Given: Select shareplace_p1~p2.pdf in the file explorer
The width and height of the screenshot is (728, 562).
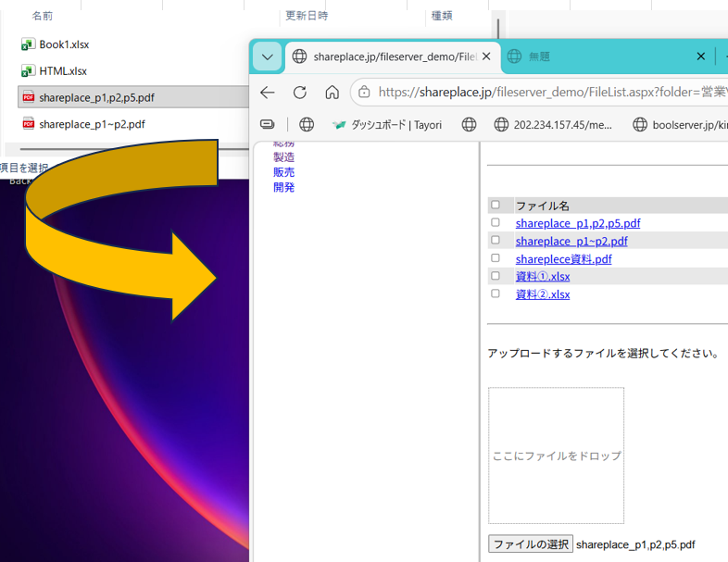Looking at the screenshot, I should point(92,124).
